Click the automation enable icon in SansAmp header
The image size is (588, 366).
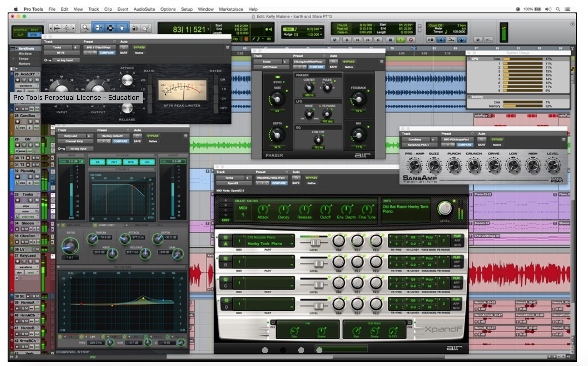pyautogui.click(x=482, y=139)
